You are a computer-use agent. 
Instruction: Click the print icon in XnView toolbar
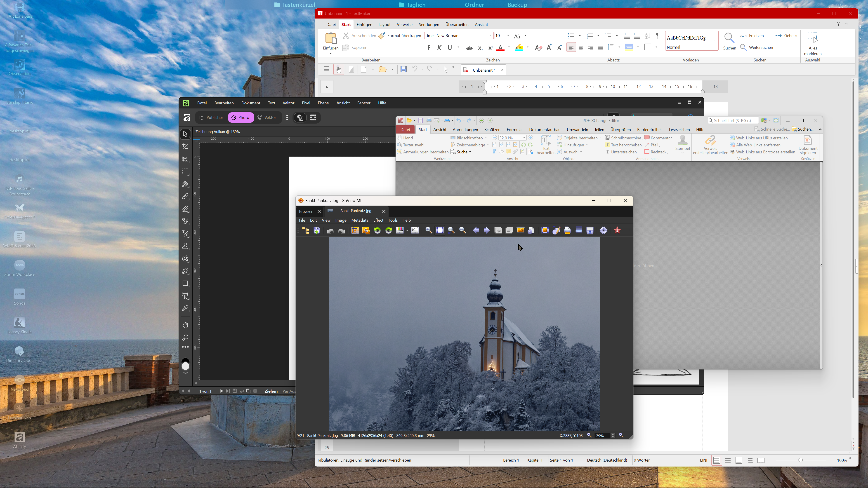click(567, 230)
